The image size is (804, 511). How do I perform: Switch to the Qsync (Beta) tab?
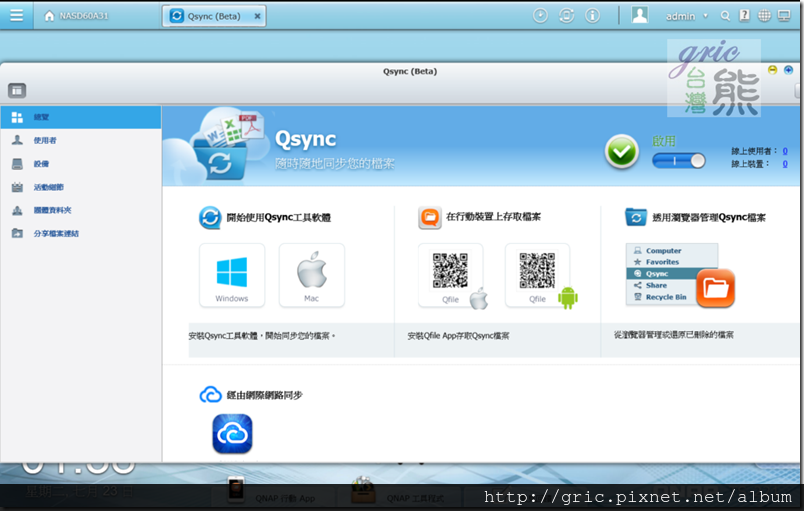coord(214,16)
